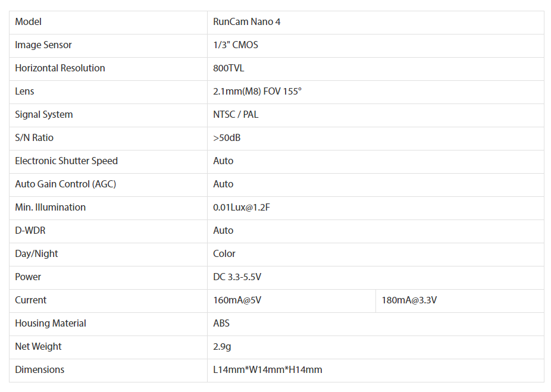Click the "Electronic Shutter Speed" label
The image size is (551, 392).
[67, 161]
